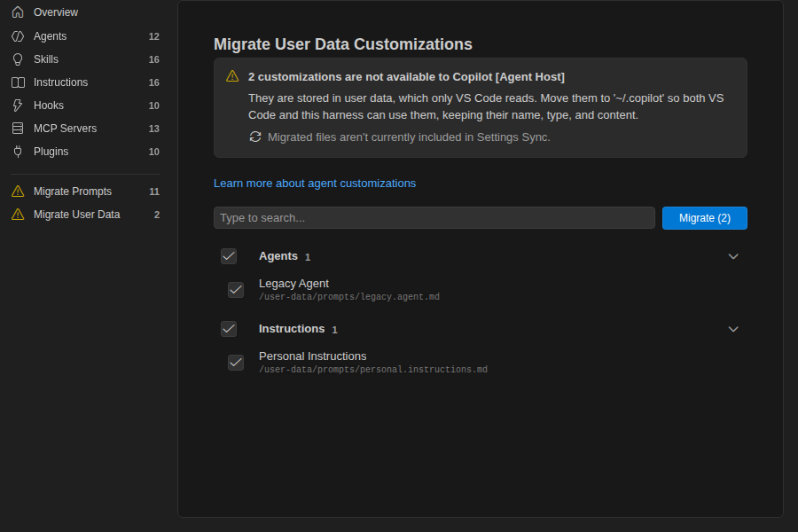This screenshot has width=798, height=532.
Task: Collapse the Agents group chevron
Action: (733, 256)
